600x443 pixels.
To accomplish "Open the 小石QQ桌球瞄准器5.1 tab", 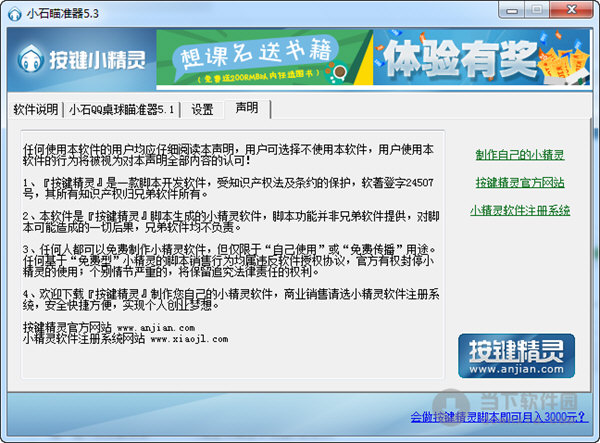I will [x=121, y=110].
